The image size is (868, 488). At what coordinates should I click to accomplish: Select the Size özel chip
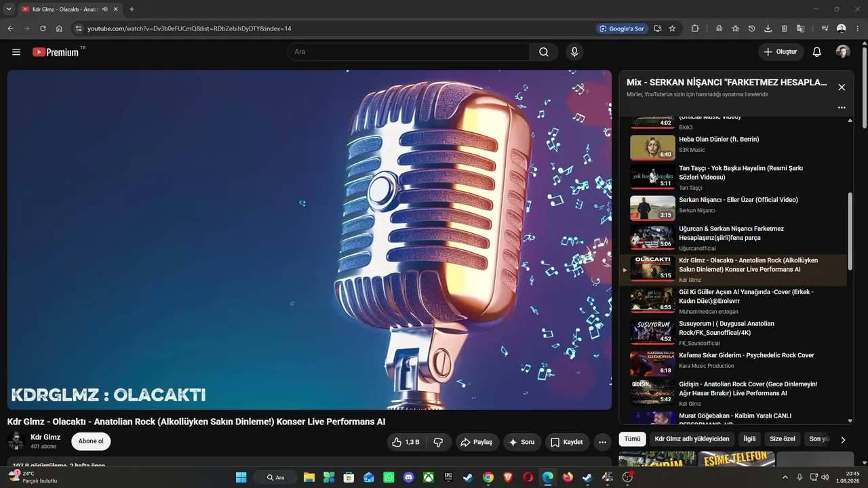[783, 439]
